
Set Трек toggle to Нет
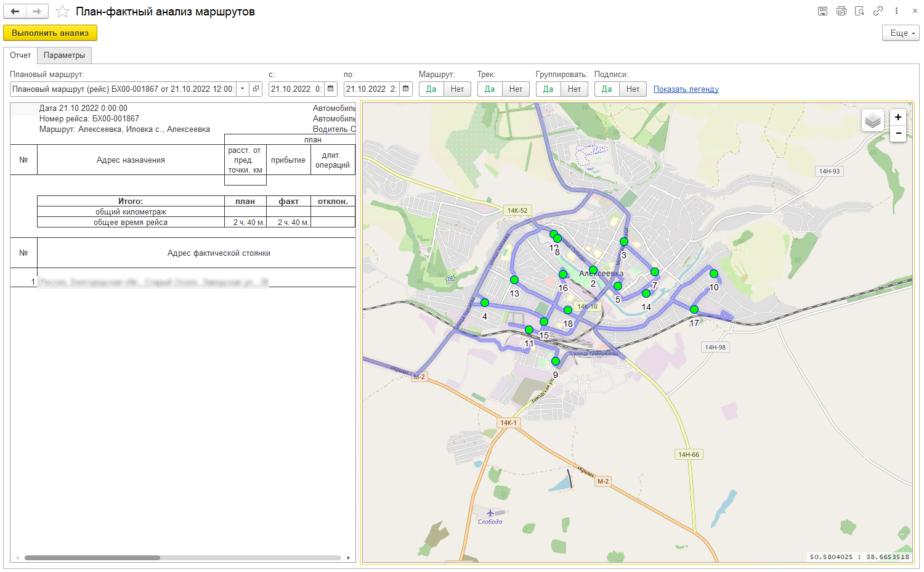[x=516, y=89]
